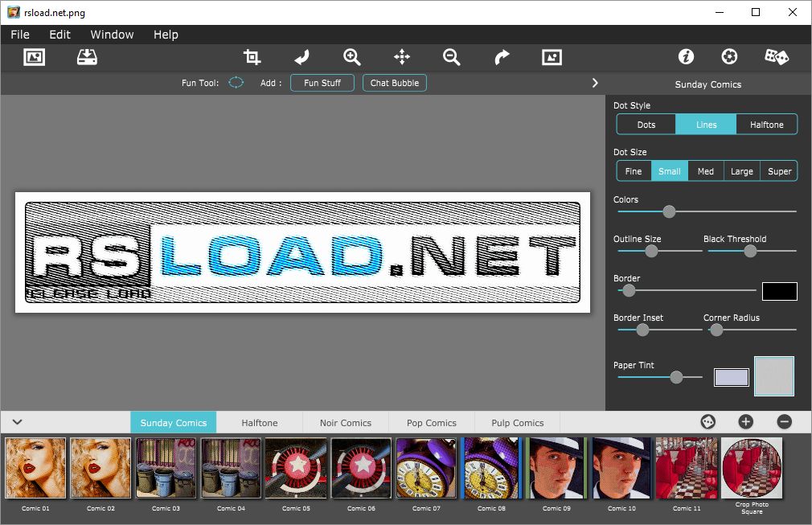Choose Small dot size
The image size is (812, 525).
[x=669, y=171]
